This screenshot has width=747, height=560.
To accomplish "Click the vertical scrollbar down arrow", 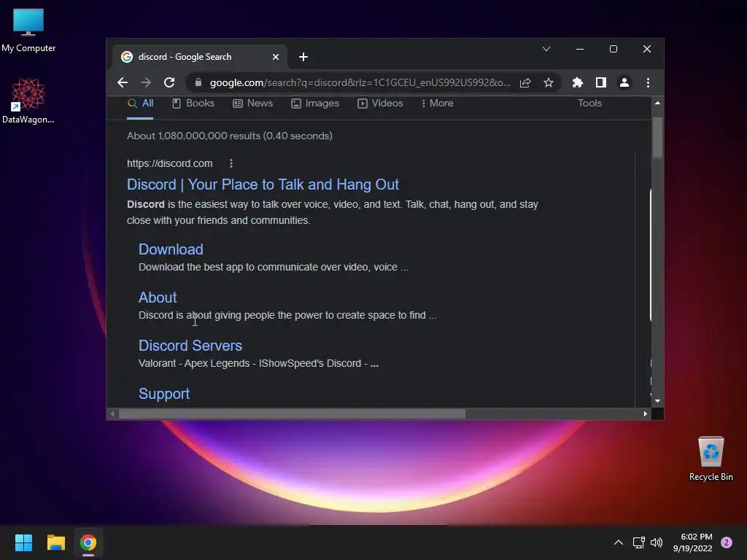I will click(x=657, y=402).
